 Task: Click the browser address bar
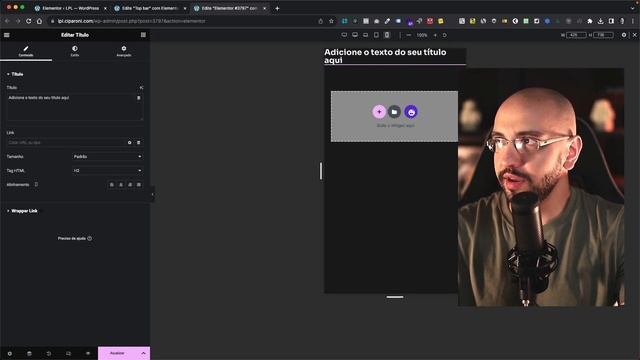point(184,21)
